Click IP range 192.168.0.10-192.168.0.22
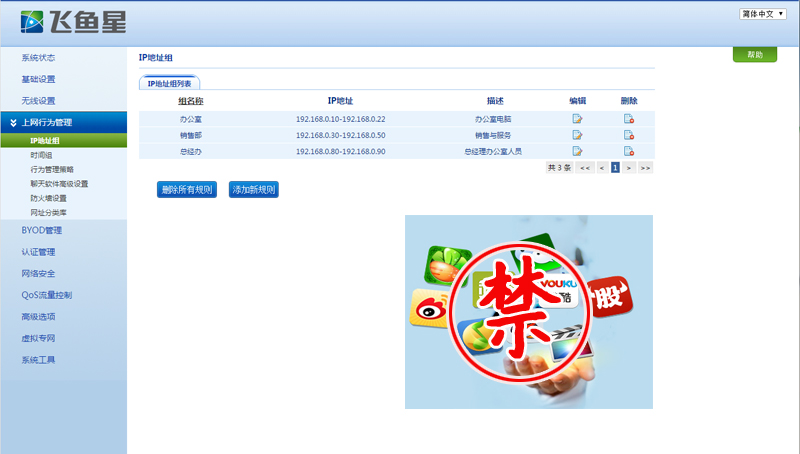 coord(340,119)
